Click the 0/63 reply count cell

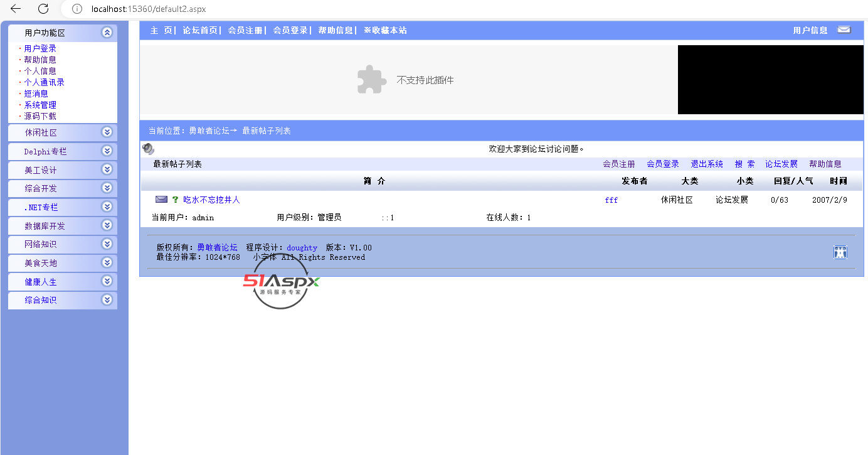point(780,200)
